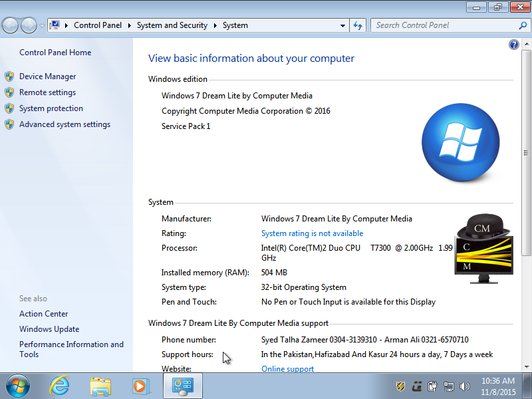
Task: Open Device Manager link
Action: coord(47,76)
